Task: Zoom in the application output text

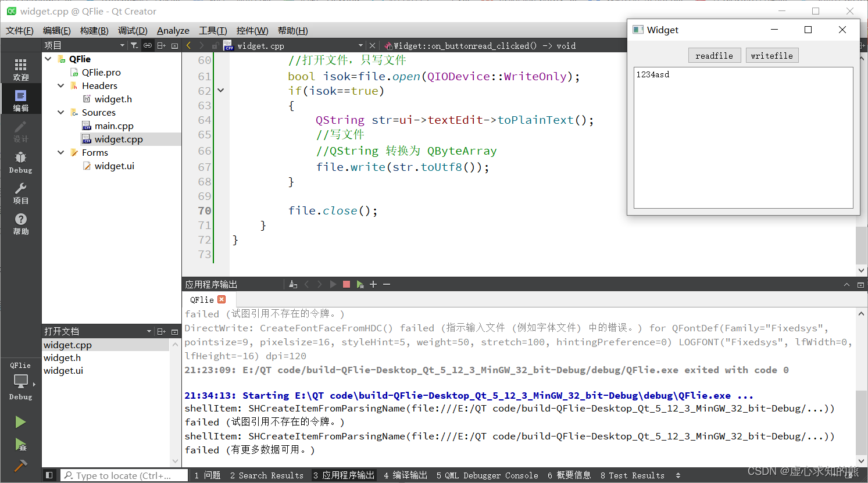Action: pos(373,284)
